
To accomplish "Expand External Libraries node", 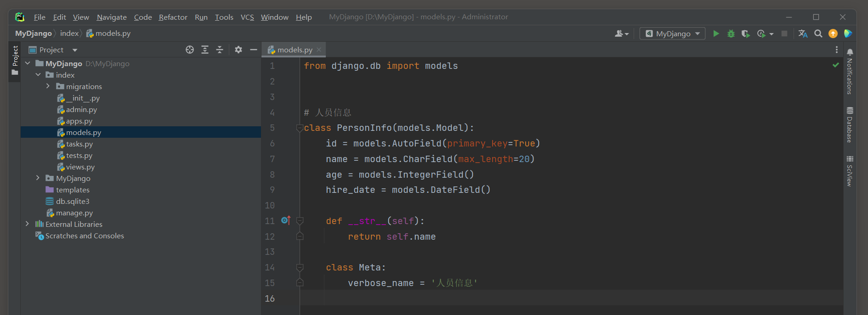I will (27, 224).
